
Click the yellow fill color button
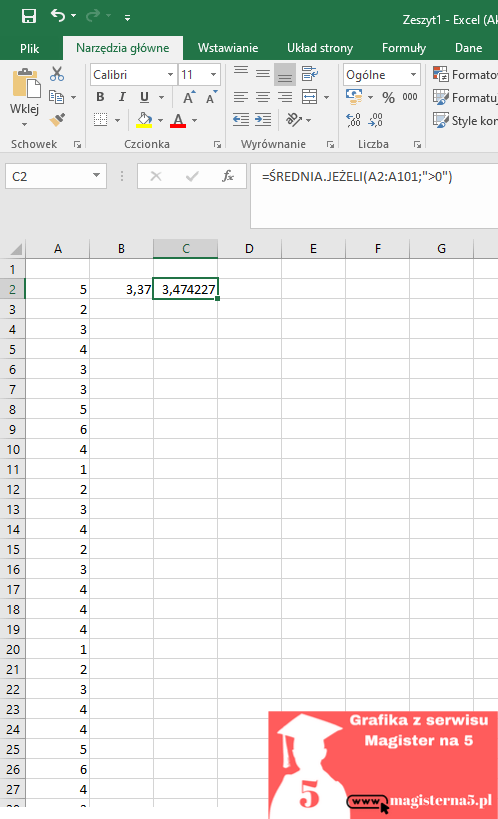coord(144,120)
